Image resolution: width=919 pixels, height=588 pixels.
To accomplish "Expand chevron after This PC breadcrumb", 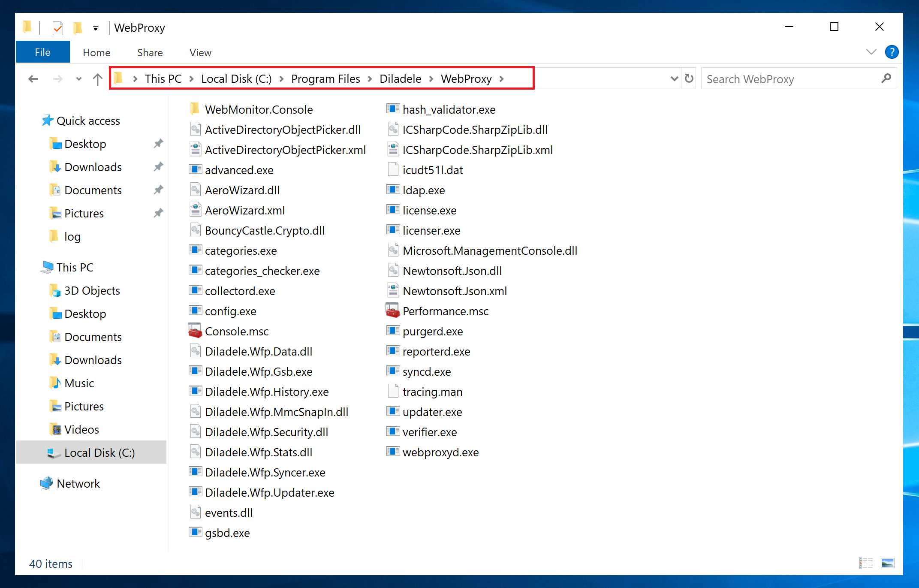I will (191, 79).
